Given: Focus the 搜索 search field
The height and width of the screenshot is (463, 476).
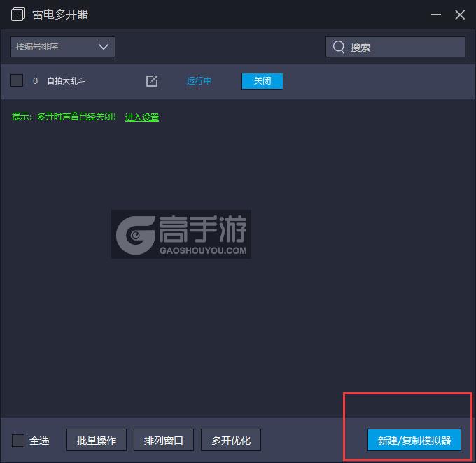Looking at the screenshot, I should point(395,47).
